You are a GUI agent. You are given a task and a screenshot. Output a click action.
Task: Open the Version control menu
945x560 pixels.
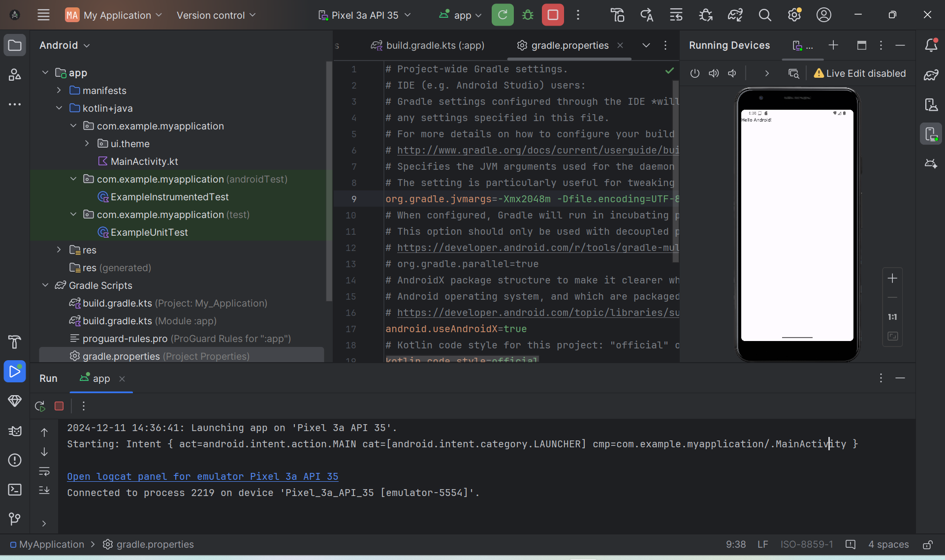click(x=216, y=15)
